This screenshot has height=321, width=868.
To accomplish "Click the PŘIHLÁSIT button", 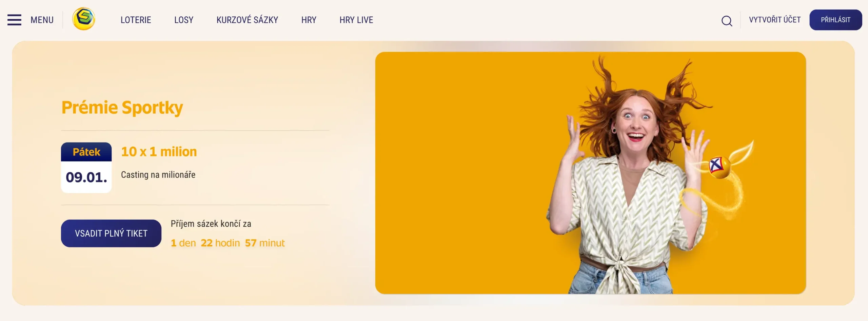I will click(x=836, y=20).
